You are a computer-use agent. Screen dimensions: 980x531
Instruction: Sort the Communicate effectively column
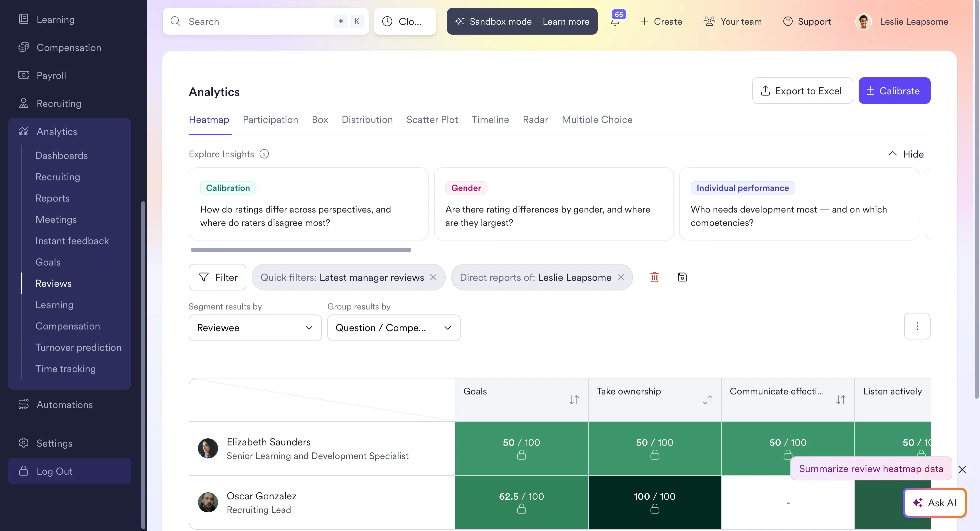tap(841, 399)
